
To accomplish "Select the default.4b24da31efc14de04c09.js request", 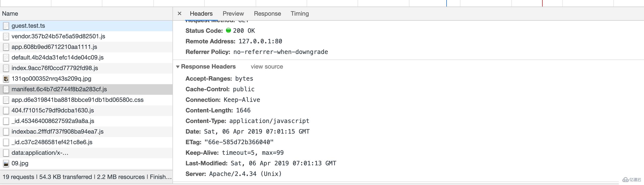I will pos(86,57).
